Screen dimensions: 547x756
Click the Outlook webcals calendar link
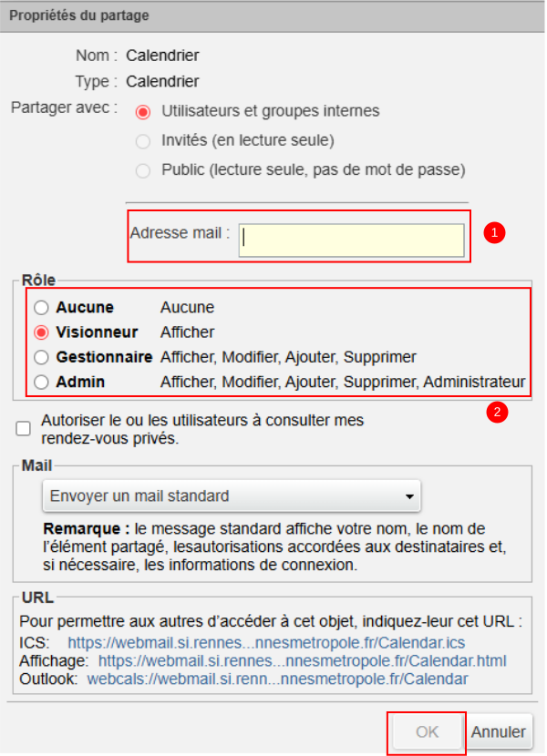277,679
